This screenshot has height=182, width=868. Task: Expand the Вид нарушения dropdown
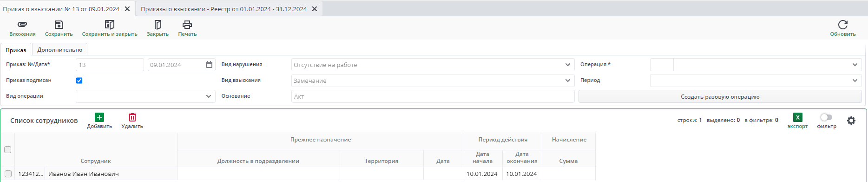pyautogui.click(x=567, y=65)
